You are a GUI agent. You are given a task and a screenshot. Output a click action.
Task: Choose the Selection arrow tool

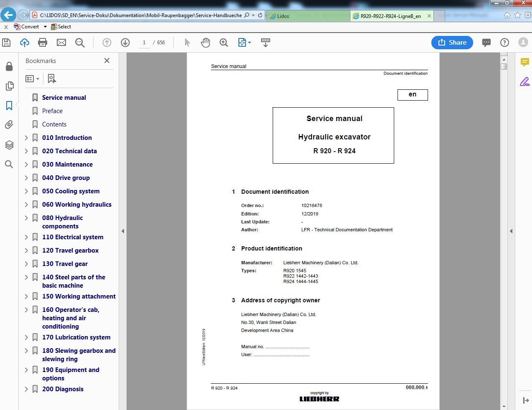(187, 43)
